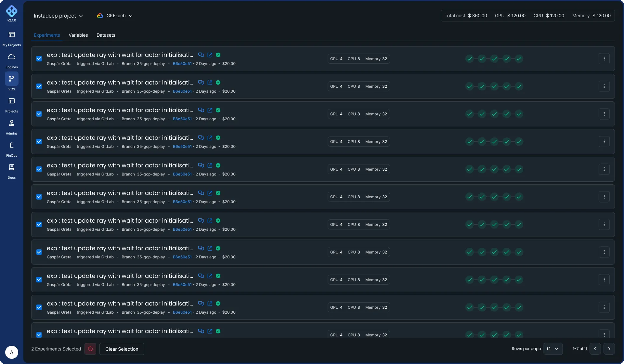This screenshot has width=624, height=364.
Task: Uncheck the fifth experiment's checkbox
Action: coord(39,169)
